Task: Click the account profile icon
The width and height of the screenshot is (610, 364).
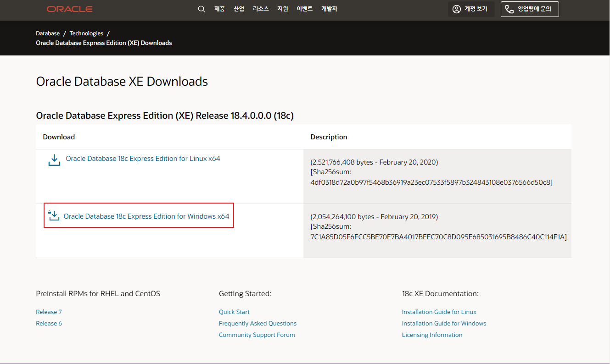Action: click(x=456, y=9)
